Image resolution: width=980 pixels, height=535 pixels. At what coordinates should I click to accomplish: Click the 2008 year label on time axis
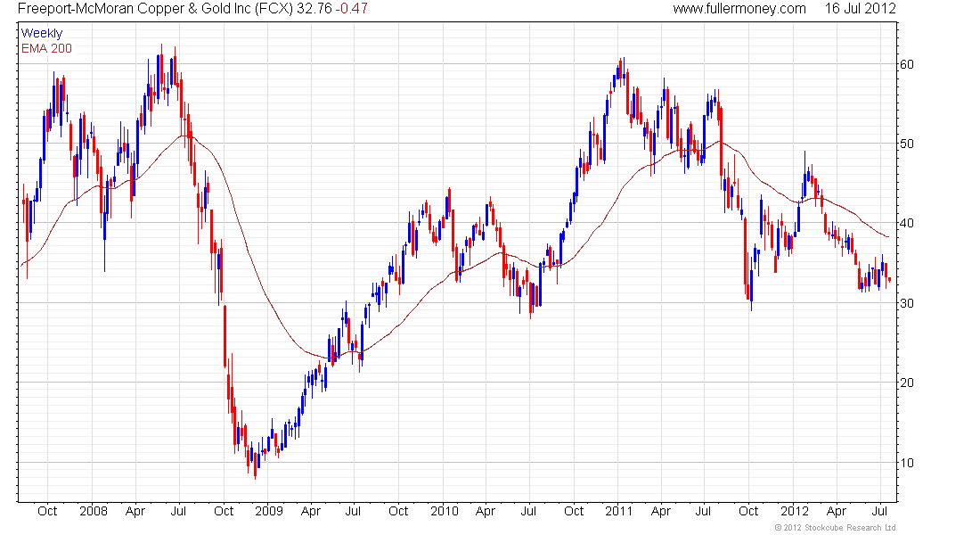94,511
